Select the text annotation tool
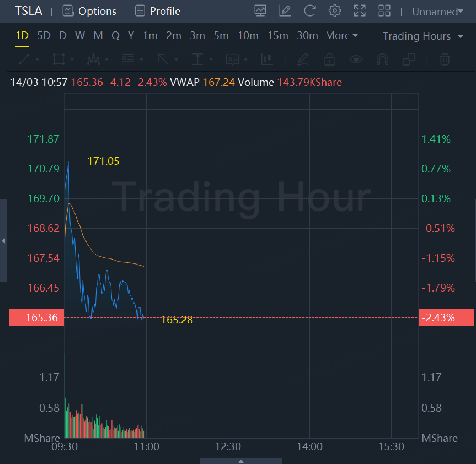 pos(233,60)
